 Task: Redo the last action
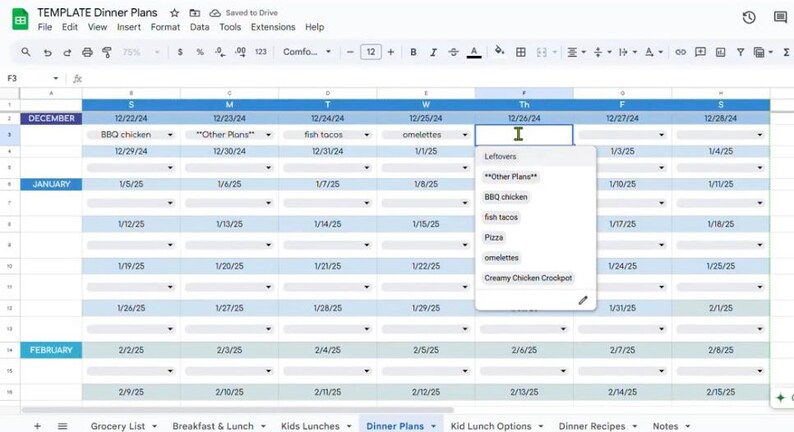pyautogui.click(x=67, y=52)
